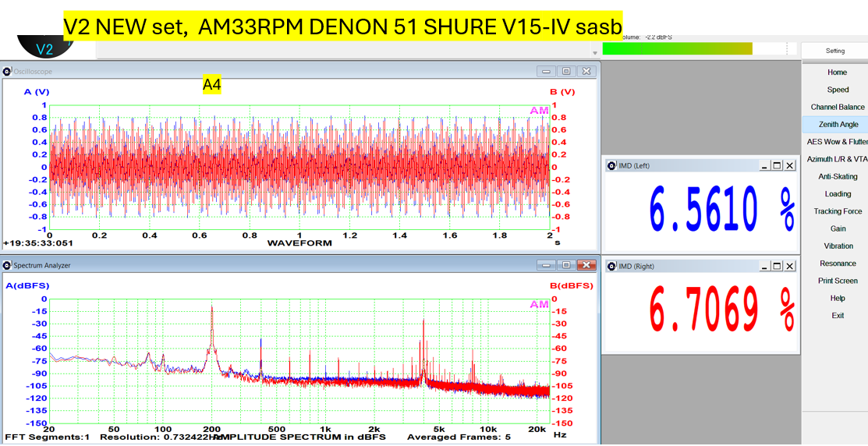Open Azimuth L/R & VTA test

click(x=837, y=159)
